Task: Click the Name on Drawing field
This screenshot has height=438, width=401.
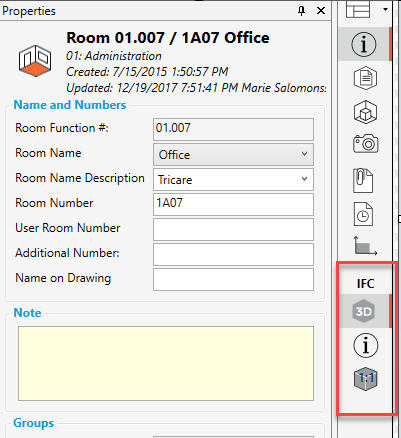Action: 233,279
